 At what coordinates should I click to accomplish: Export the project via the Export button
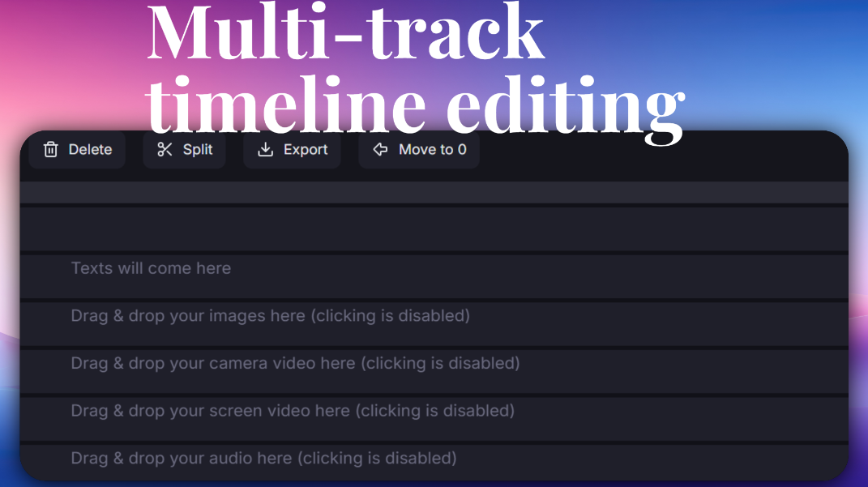tap(292, 149)
